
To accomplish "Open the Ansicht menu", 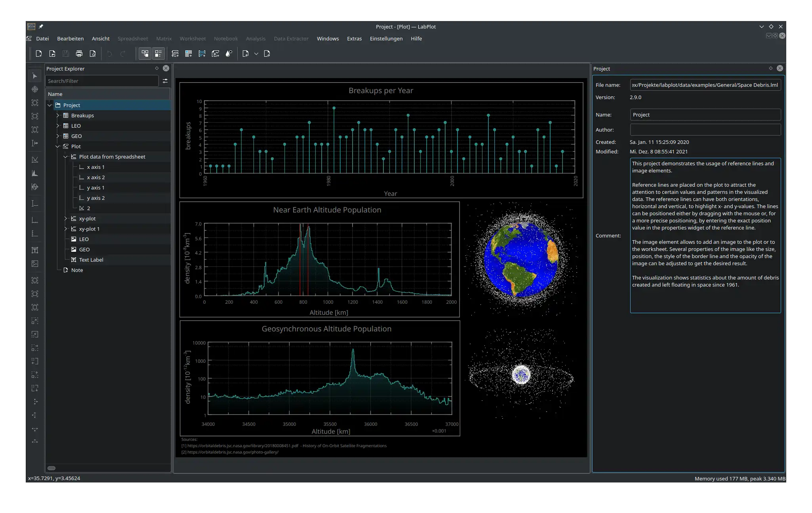I will coord(100,38).
